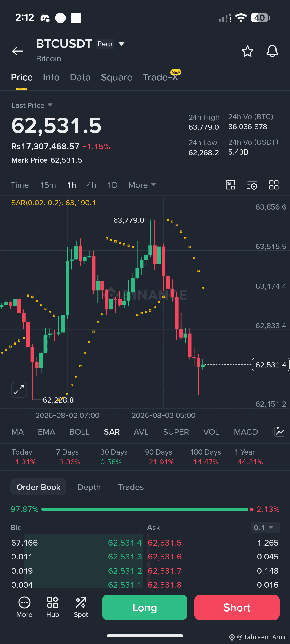This screenshot has height=644, width=290.
Task: Toggle the VOL sub-indicator
Action: coord(211,432)
